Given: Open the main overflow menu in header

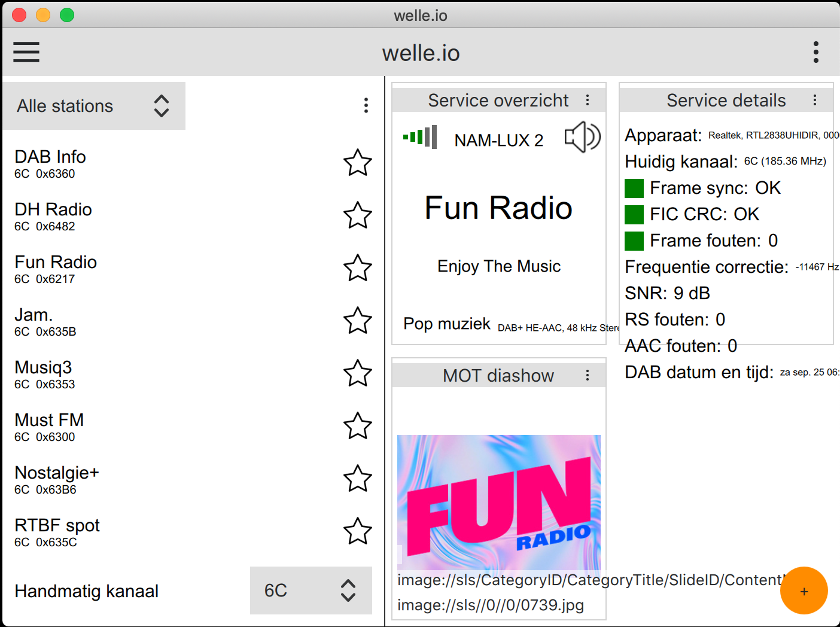Looking at the screenshot, I should tap(815, 52).
